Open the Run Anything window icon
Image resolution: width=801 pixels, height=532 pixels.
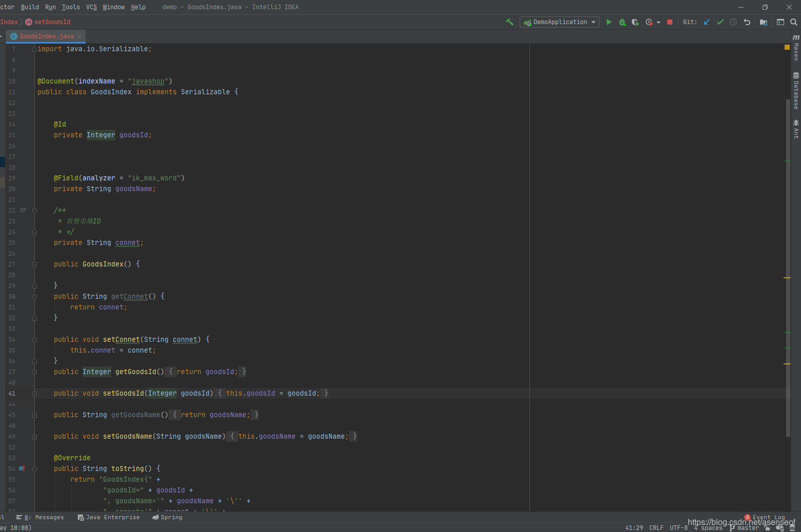(781, 22)
